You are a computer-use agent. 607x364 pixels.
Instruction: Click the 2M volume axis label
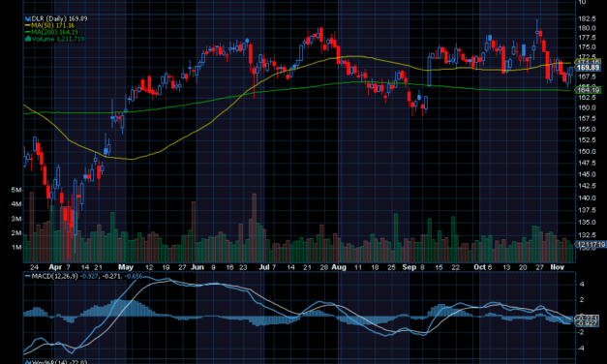coord(16,233)
